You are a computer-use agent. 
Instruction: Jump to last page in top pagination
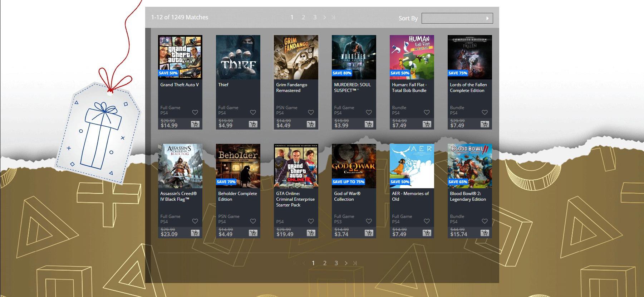click(333, 17)
